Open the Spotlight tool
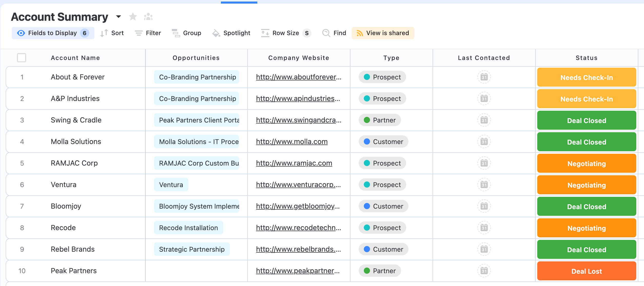This screenshot has height=286, width=644. tap(231, 33)
